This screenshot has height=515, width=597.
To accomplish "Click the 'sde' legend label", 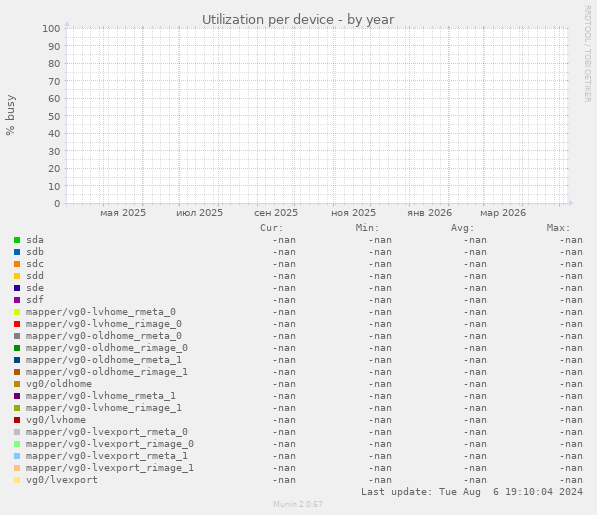I will point(35,288).
